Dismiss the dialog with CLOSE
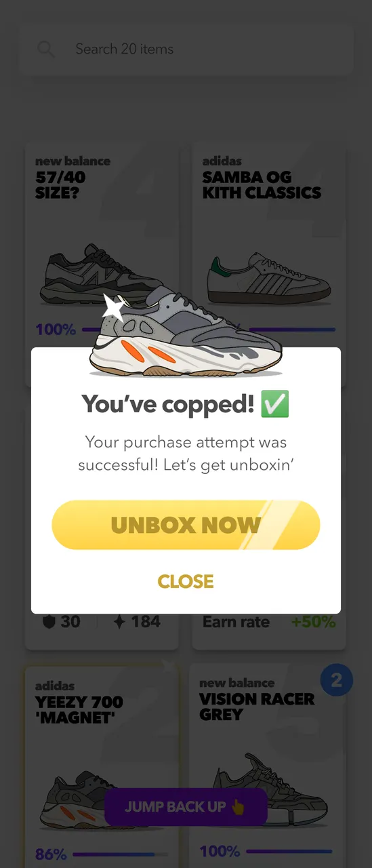This screenshot has height=868, width=372. 186,581
